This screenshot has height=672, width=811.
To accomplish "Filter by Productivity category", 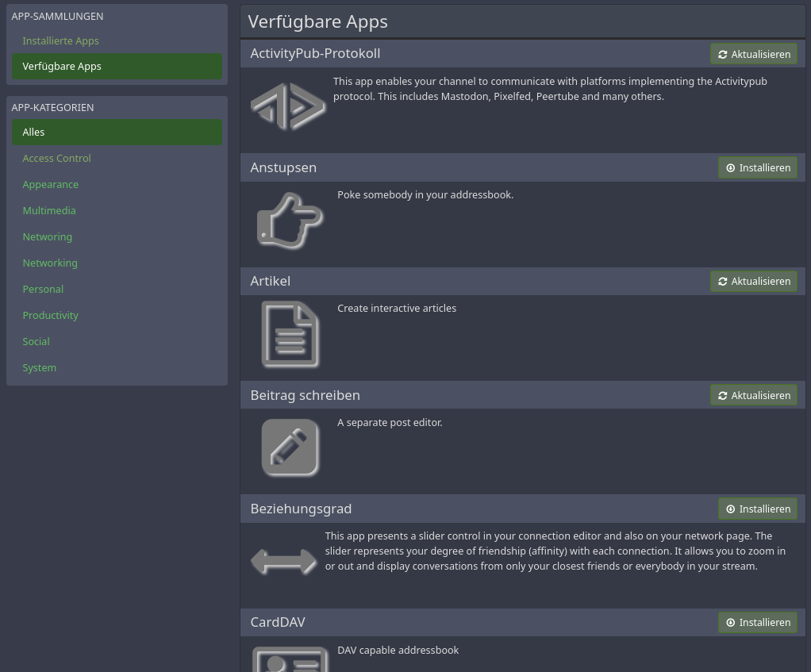I will tap(51, 315).
